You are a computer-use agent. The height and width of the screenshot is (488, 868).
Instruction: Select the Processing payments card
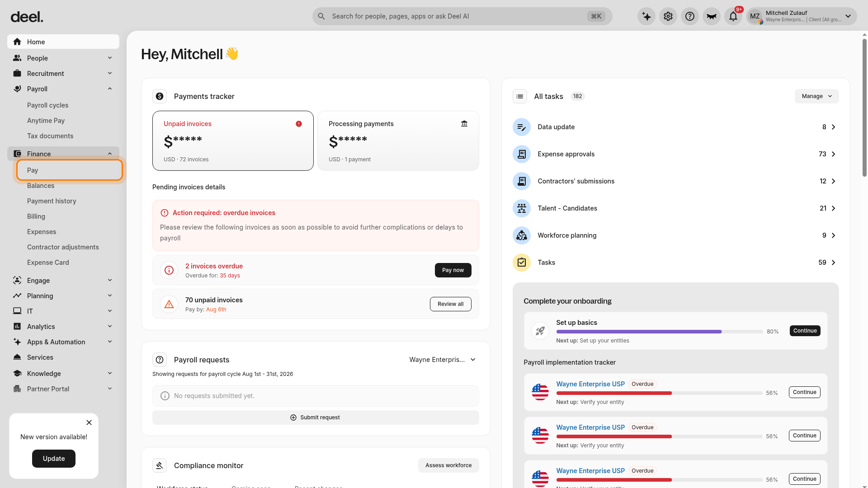pyautogui.click(x=398, y=141)
